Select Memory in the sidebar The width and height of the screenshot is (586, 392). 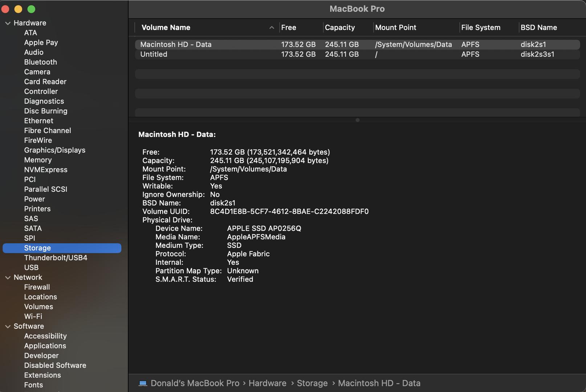pyautogui.click(x=38, y=160)
